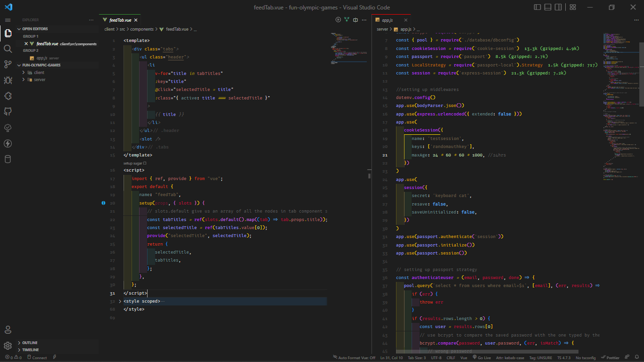This screenshot has width=644, height=362.
Task: Open the ellipsis breadcrumb after feedTab.vue
Action: (x=195, y=29)
